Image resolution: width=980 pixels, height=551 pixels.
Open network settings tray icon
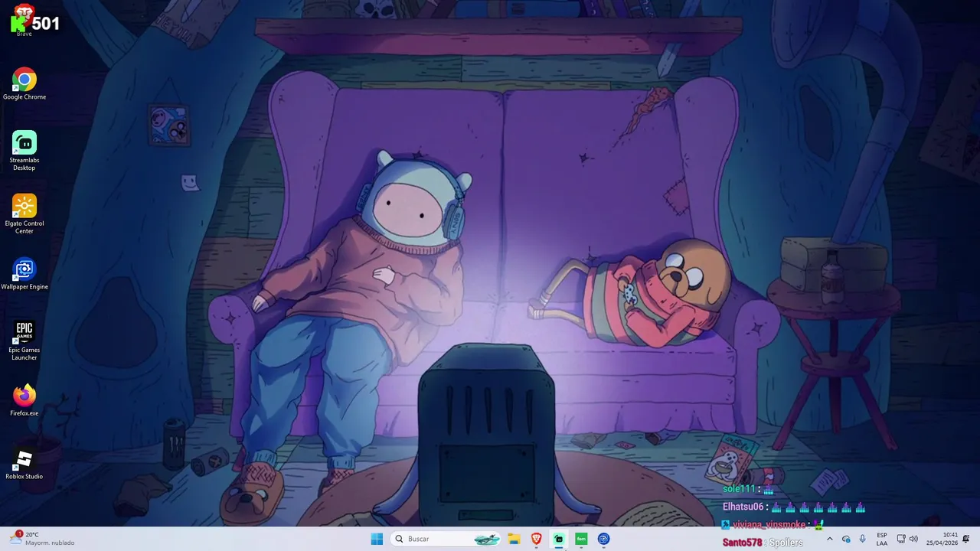901,539
